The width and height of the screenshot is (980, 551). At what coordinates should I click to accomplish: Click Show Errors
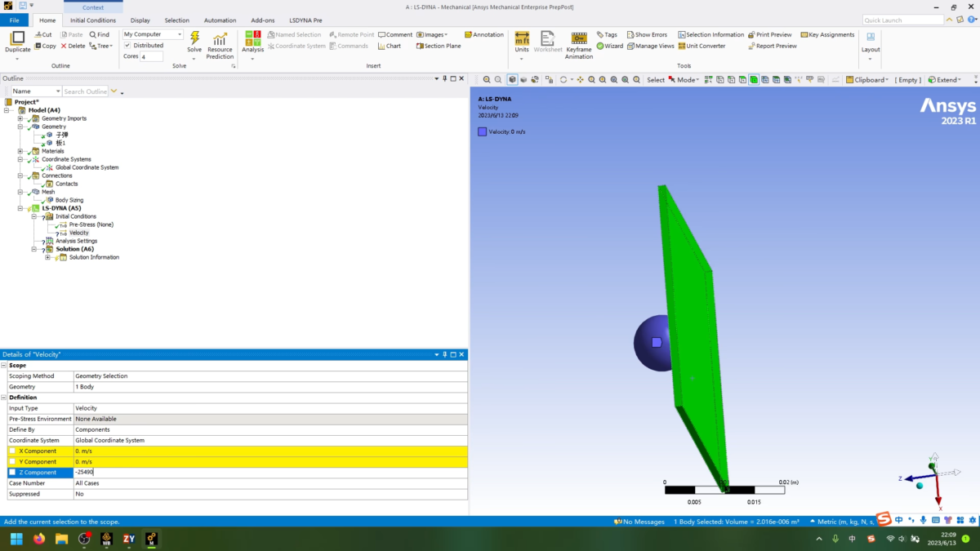coord(647,34)
